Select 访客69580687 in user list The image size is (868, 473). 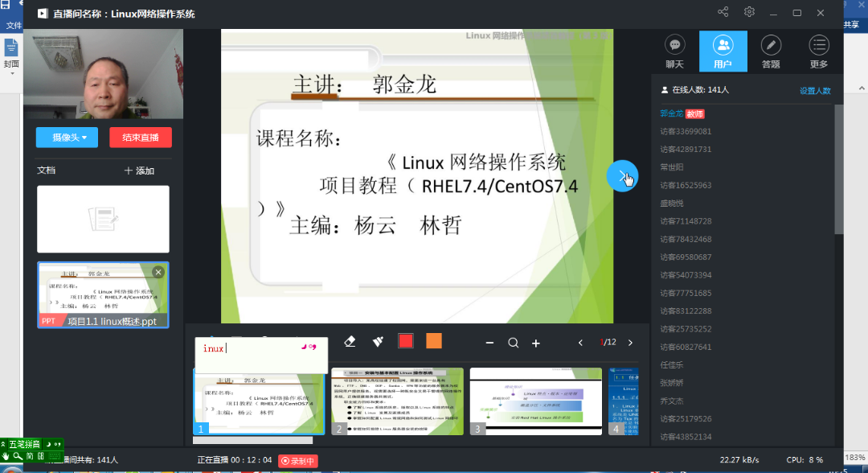[686, 257]
